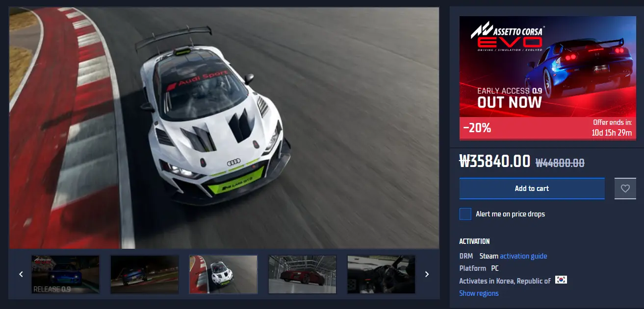Select the Release 0.9 blue car thumbnail
The width and height of the screenshot is (644, 309).
tap(66, 274)
